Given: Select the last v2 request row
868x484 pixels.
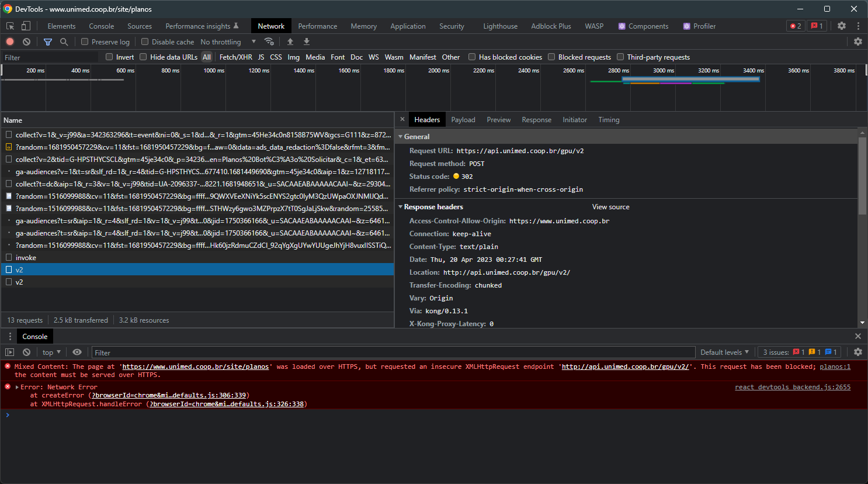Looking at the screenshot, I should [x=197, y=282].
